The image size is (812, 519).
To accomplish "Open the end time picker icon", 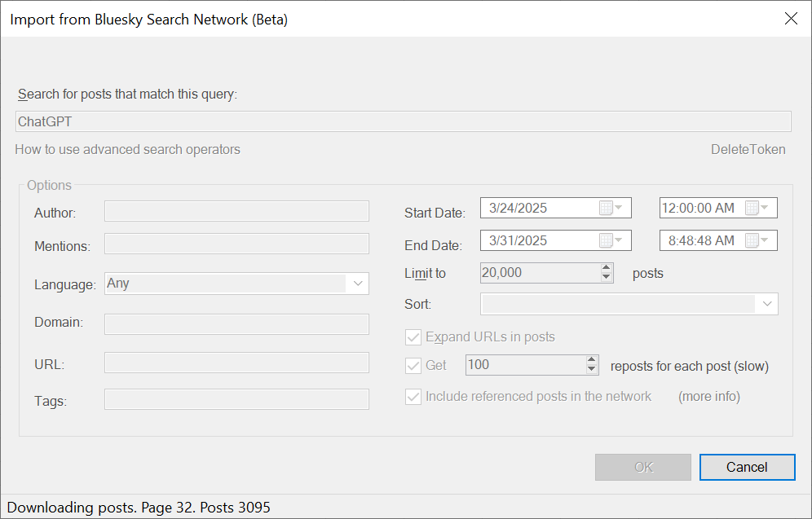I will point(757,240).
